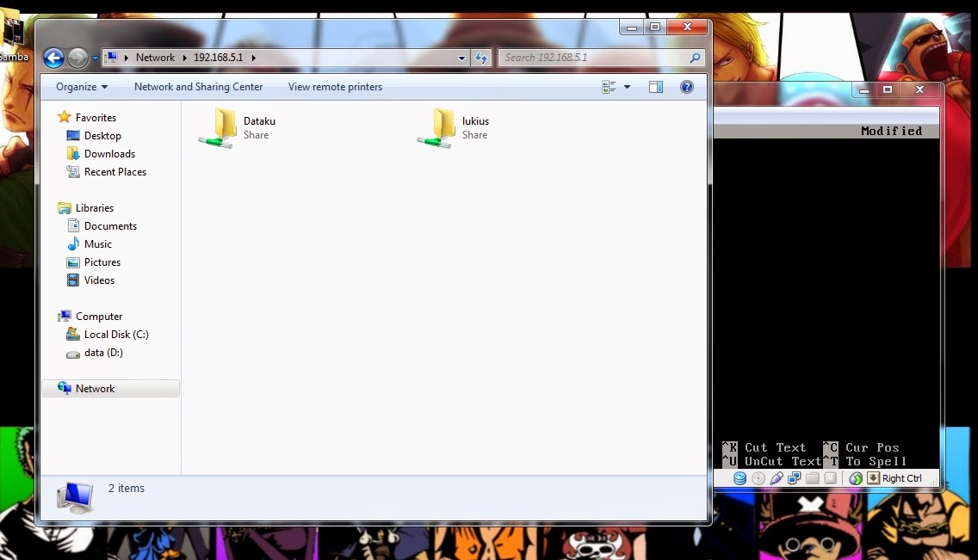Toggle the preview pane
Screen dimensions: 978x560
click(x=655, y=87)
